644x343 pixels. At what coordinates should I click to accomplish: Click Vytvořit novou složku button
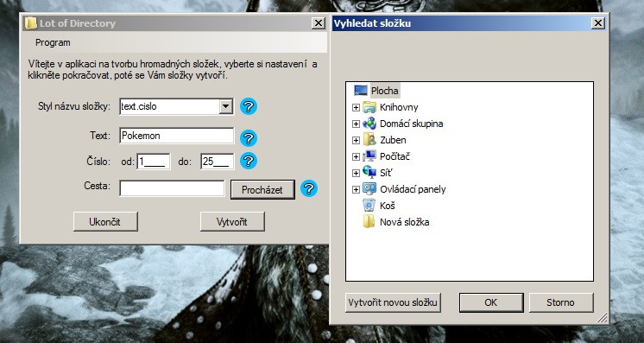[393, 302]
